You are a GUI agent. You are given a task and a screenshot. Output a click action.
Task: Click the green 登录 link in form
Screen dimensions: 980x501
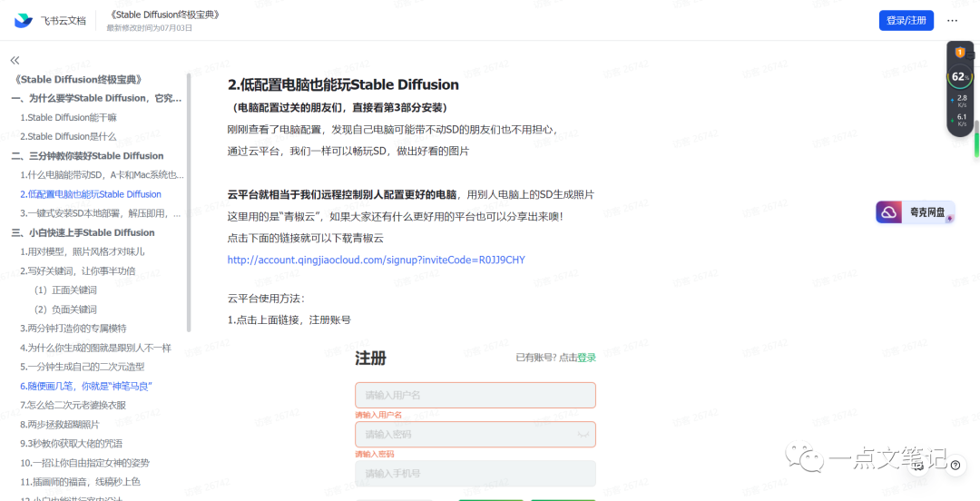click(x=586, y=358)
